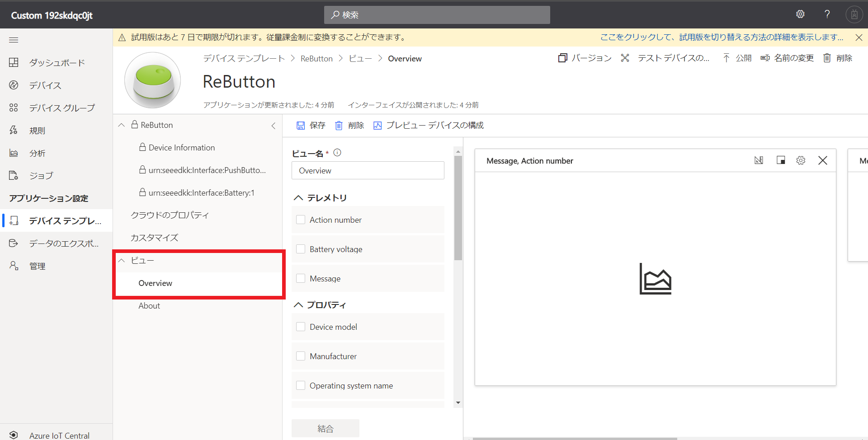Screen dimensions: 868x440
Task: Check the Manufacturer checkbox
Action: coord(301,356)
